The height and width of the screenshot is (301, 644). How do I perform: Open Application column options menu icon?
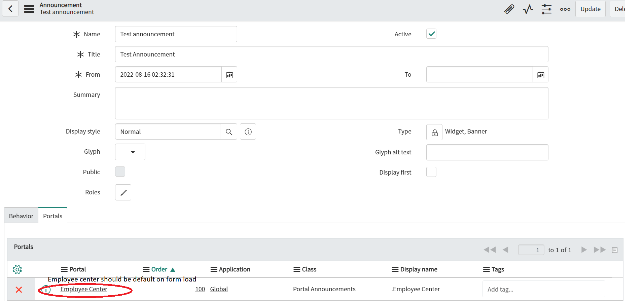click(214, 269)
